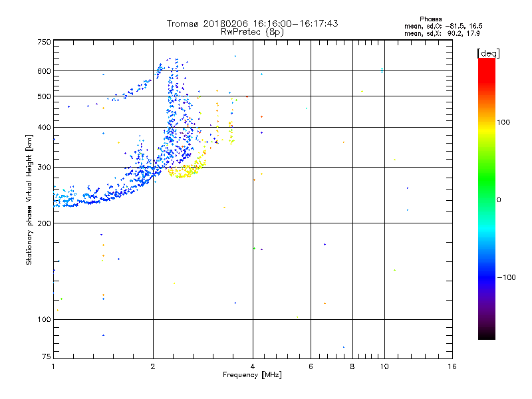Click the 16 MHz tick label on the frequency axis
532x399 pixels.
(452, 366)
